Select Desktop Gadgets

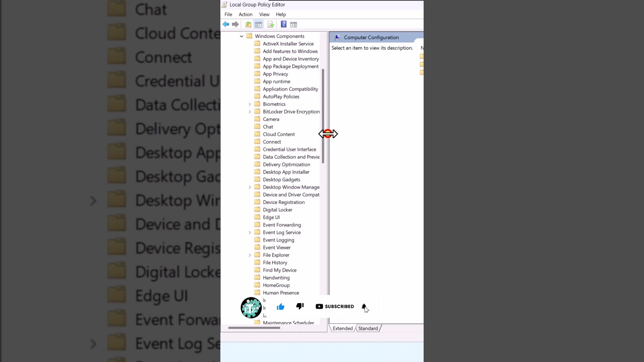281,179
